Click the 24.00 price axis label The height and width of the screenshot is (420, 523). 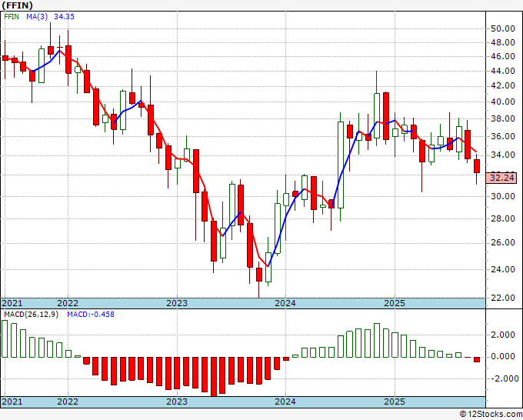coord(503,269)
